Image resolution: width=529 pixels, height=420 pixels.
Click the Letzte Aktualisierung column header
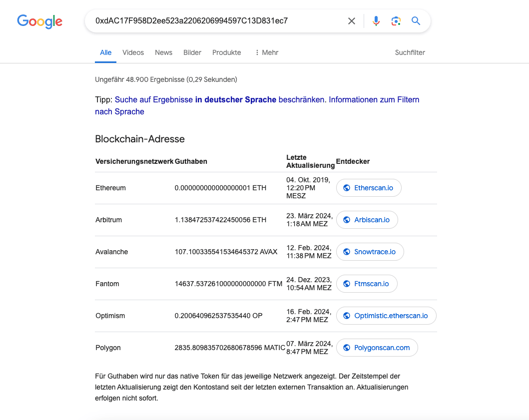[310, 162]
